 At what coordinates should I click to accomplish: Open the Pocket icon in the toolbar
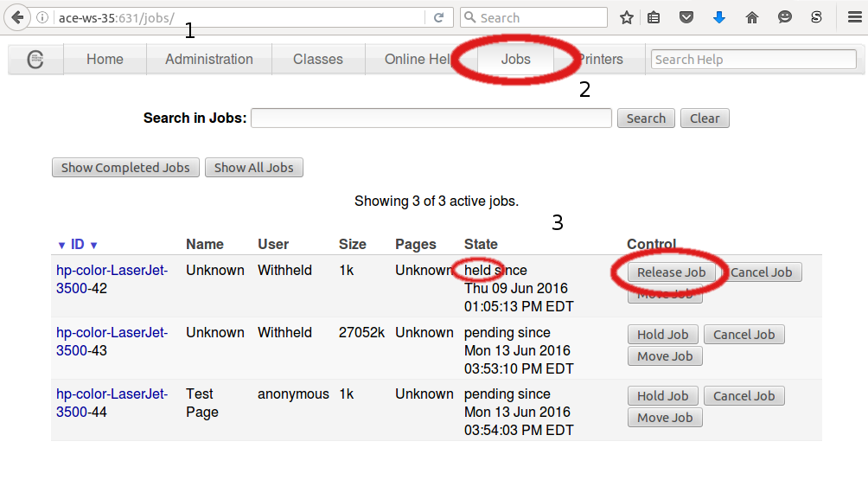686,17
